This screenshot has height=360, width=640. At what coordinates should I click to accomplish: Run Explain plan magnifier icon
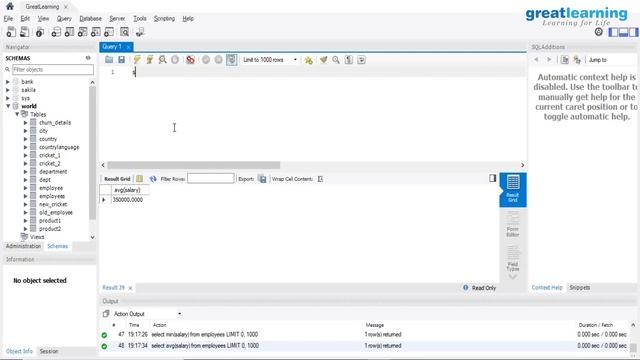point(162,60)
